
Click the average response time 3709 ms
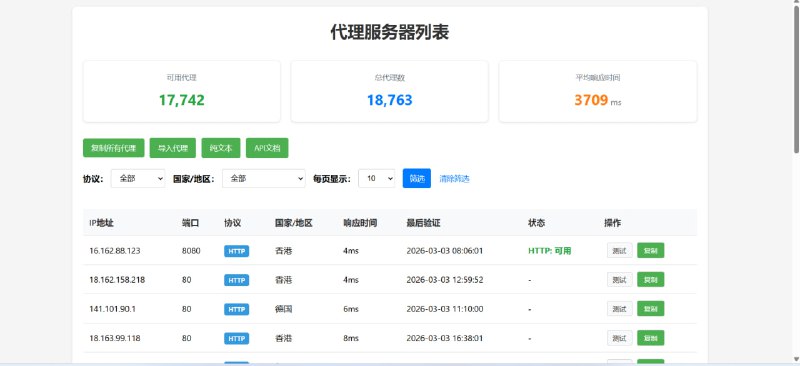tap(597, 100)
